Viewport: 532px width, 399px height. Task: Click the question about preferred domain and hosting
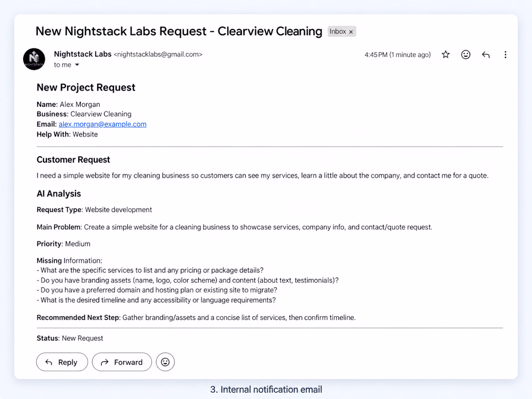157,290
